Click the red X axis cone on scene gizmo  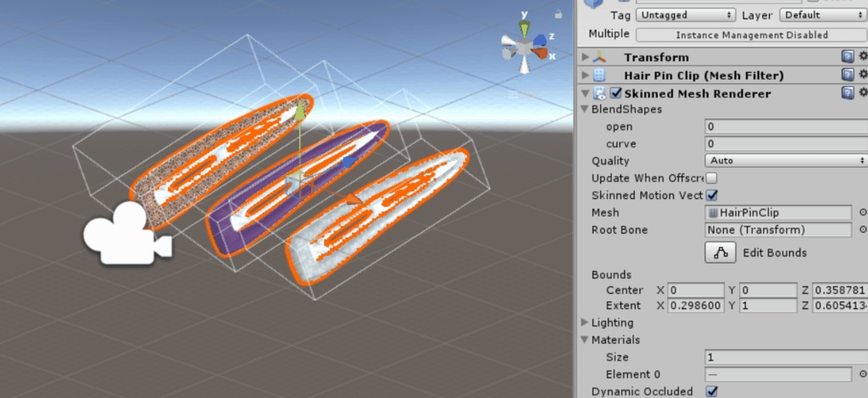[539, 53]
